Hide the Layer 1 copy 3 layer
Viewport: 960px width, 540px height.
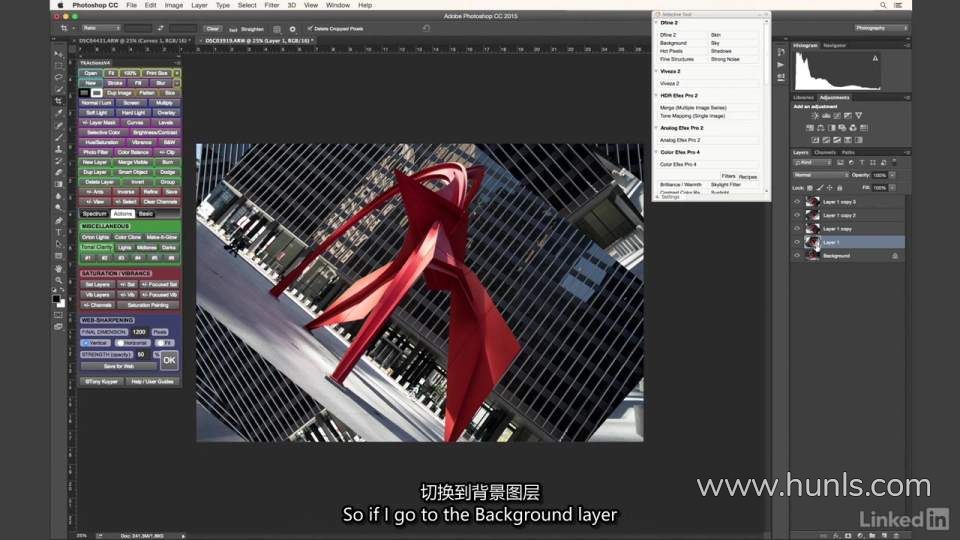click(x=797, y=201)
